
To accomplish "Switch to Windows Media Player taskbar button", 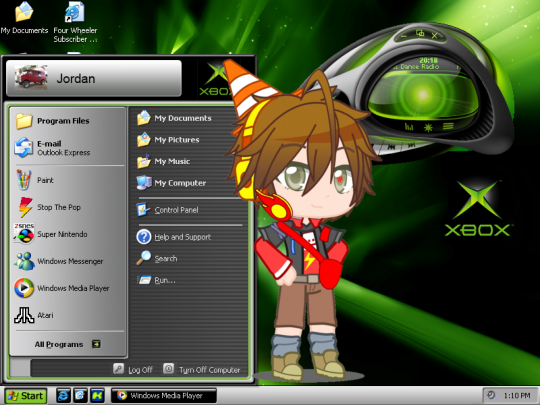I will 164,395.
